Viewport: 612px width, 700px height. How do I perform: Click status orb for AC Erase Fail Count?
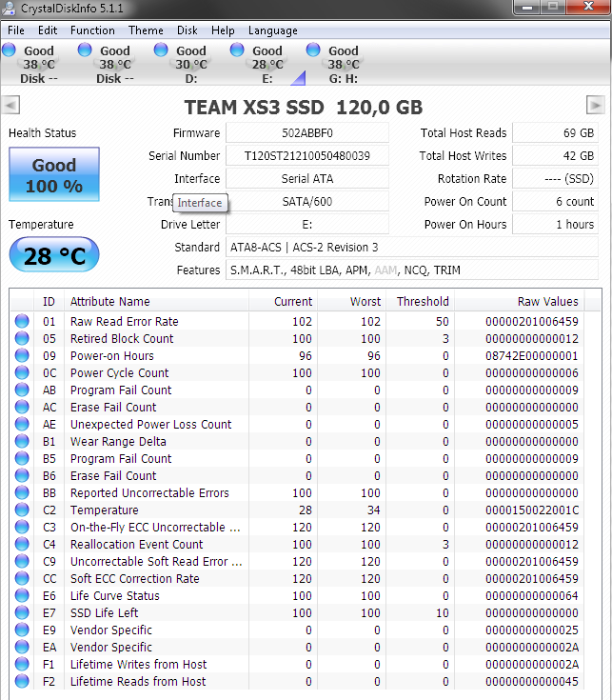coord(22,407)
